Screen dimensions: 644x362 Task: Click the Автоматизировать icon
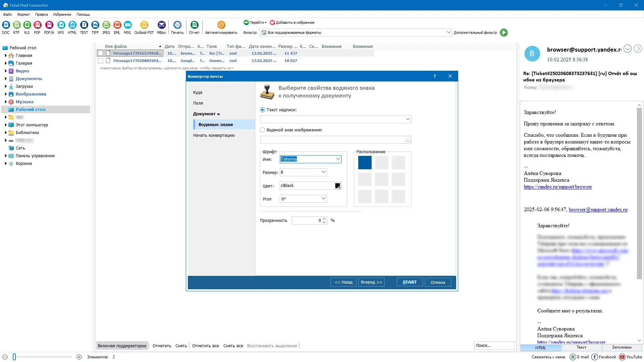[221, 25]
